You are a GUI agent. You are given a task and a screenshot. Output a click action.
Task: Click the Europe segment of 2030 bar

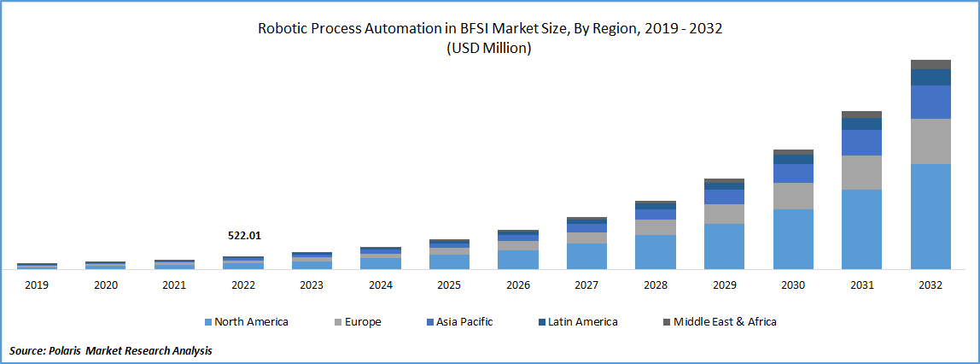tap(793, 196)
